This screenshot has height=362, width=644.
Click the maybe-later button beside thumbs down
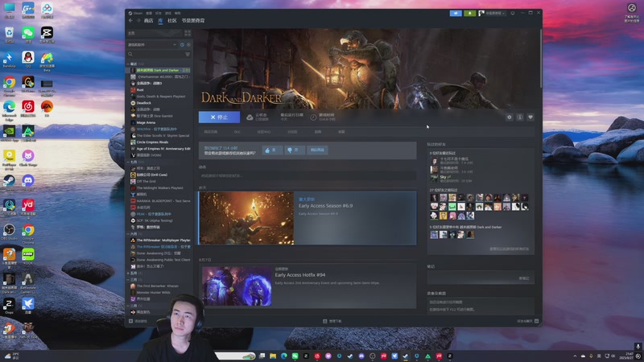[317, 150]
